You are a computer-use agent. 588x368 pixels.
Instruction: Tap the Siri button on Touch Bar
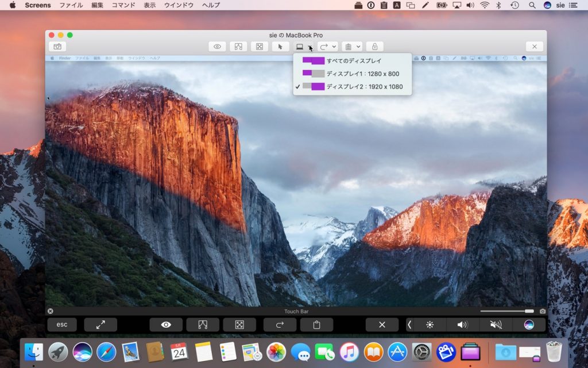click(x=529, y=325)
